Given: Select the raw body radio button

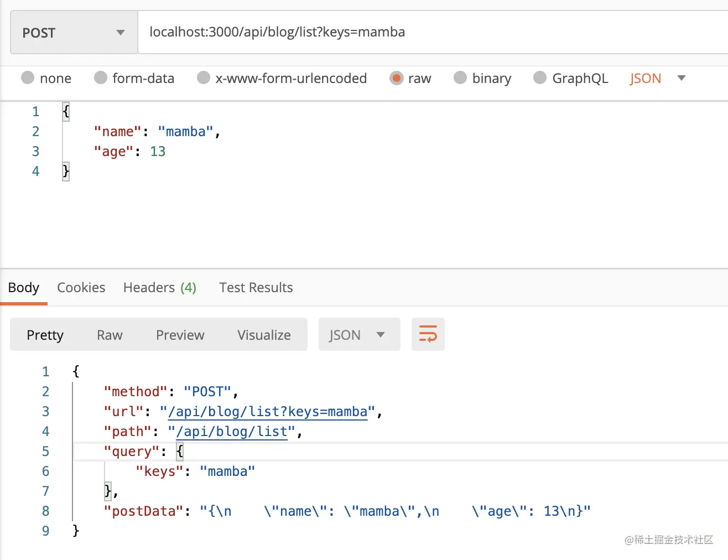Looking at the screenshot, I should coord(396,78).
